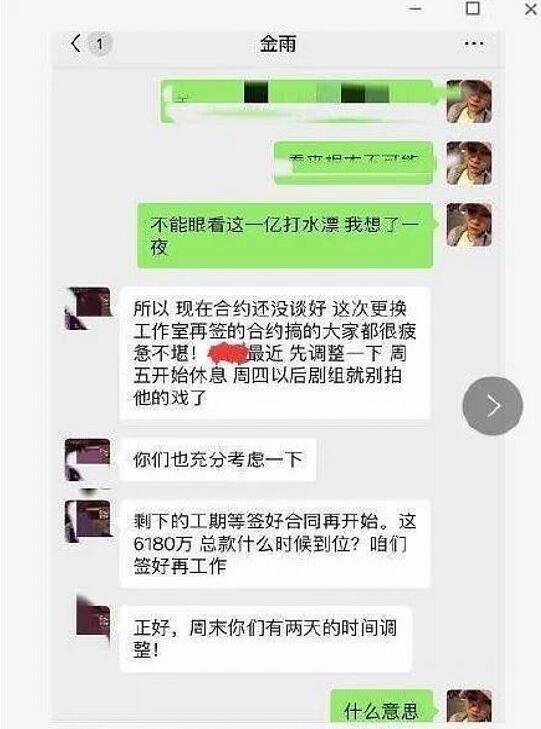The width and height of the screenshot is (541, 729).
Task: Maximize the image viewer window
Action: (x=473, y=8)
